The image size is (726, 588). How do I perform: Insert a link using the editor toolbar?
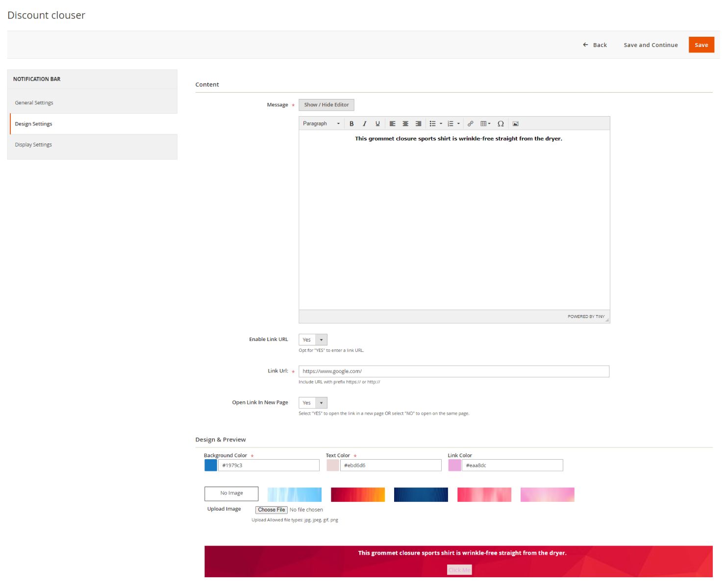point(470,124)
